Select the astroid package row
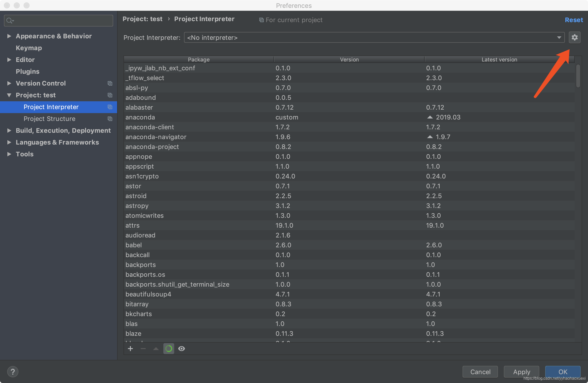 (x=349, y=196)
